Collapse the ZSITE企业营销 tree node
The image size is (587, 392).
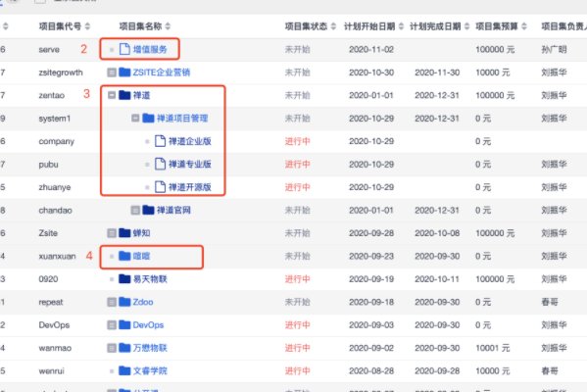coord(112,73)
